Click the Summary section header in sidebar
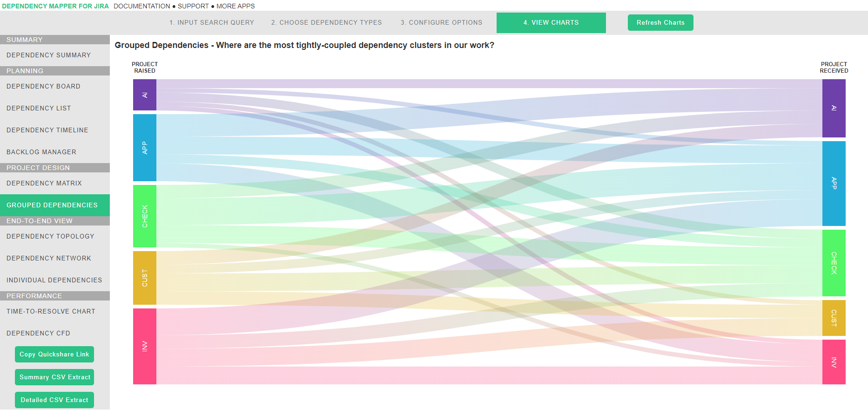This screenshot has height=410, width=868. click(55, 40)
